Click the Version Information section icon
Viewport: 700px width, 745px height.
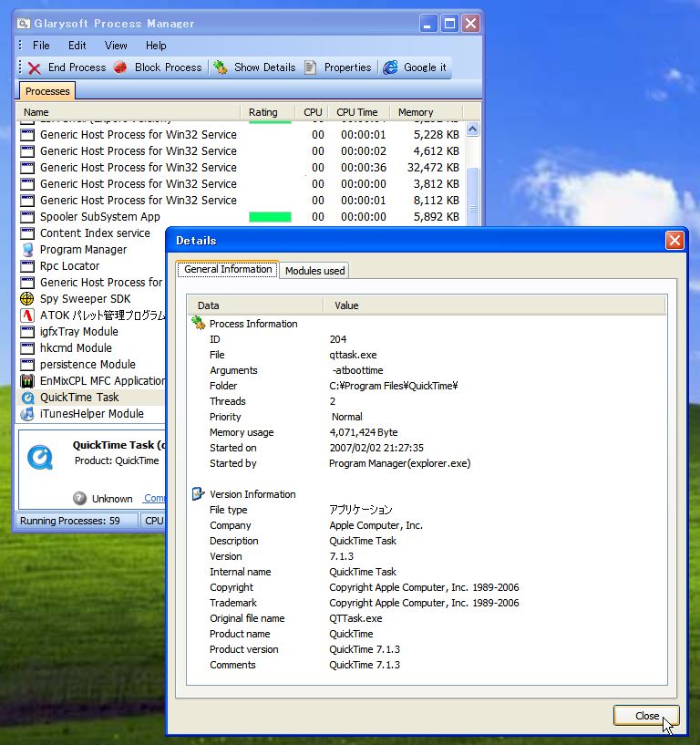tap(198, 493)
